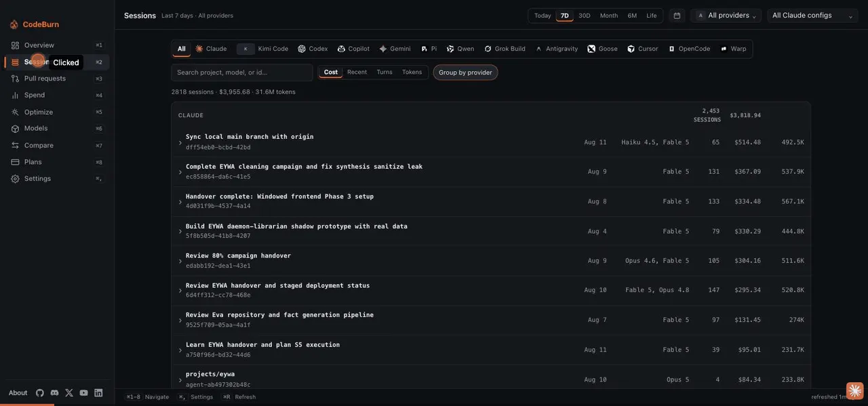868x406 pixels.
Task: Select the All provider tab
Action: pos(181,49)
